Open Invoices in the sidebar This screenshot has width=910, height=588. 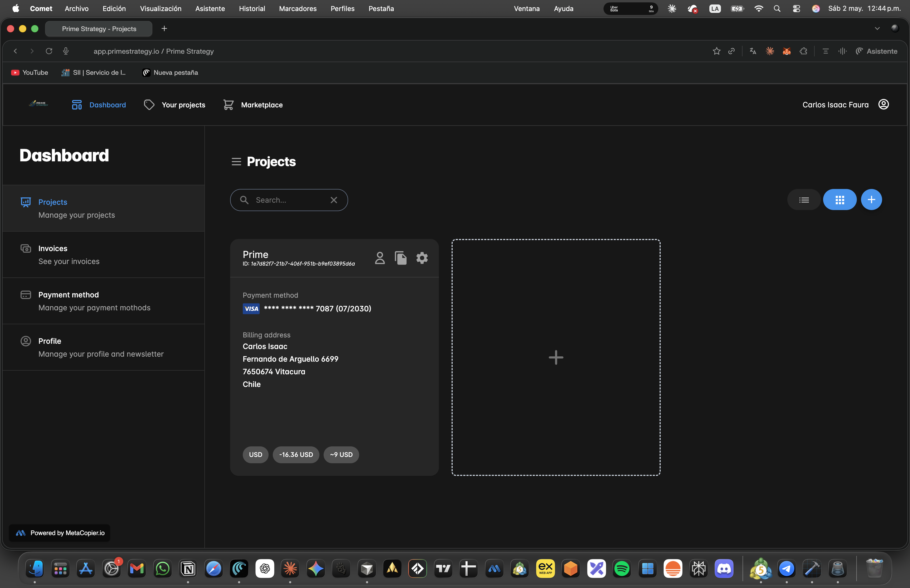pos(103,255)
